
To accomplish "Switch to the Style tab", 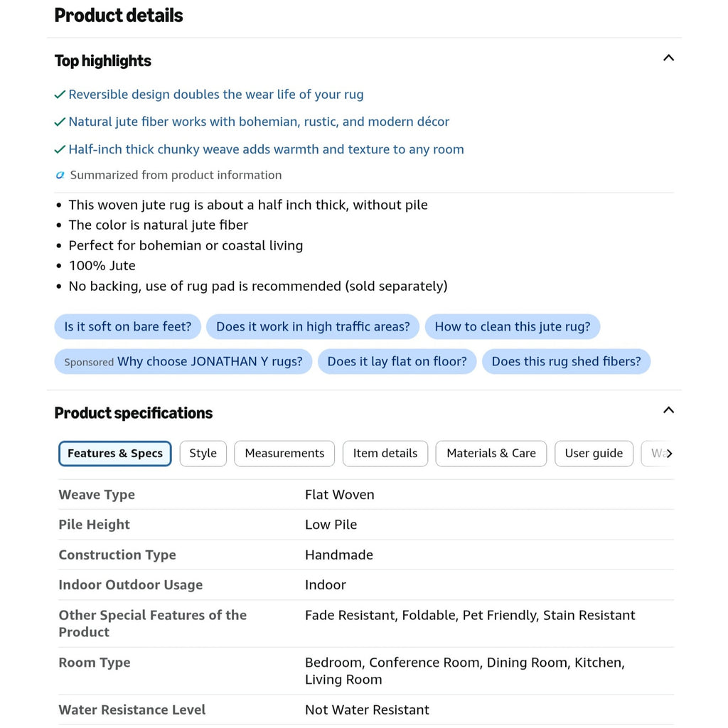I will pos(203,453).
